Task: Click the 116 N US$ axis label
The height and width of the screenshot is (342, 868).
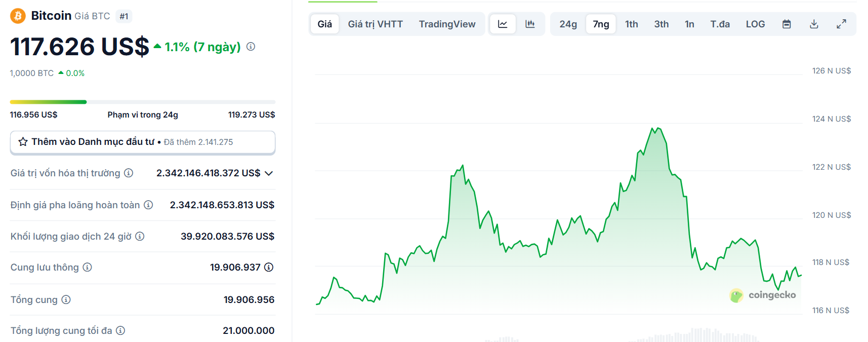Action: [x=831, y=310]
